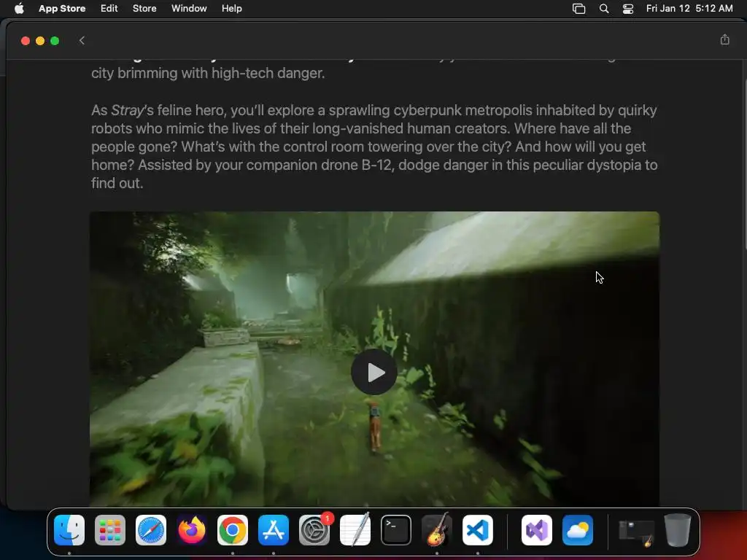Open Launchpad from the Dock

[110, 530]
